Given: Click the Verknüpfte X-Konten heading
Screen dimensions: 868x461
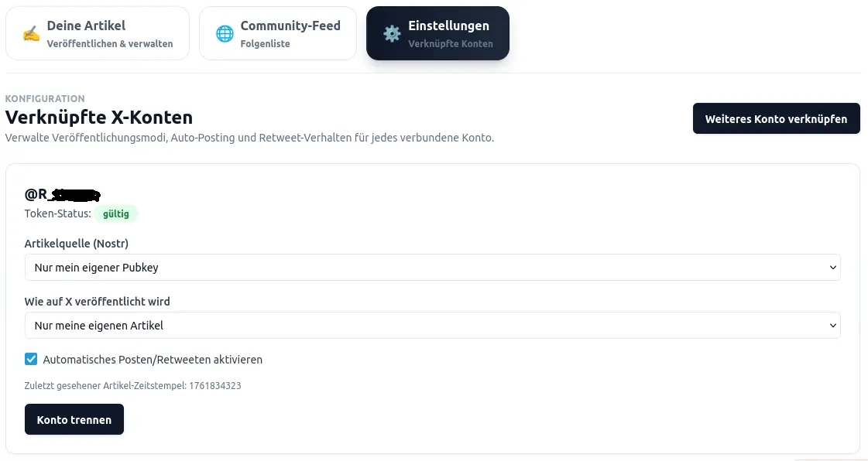Looking at the screenshot, I should point(99,118).
